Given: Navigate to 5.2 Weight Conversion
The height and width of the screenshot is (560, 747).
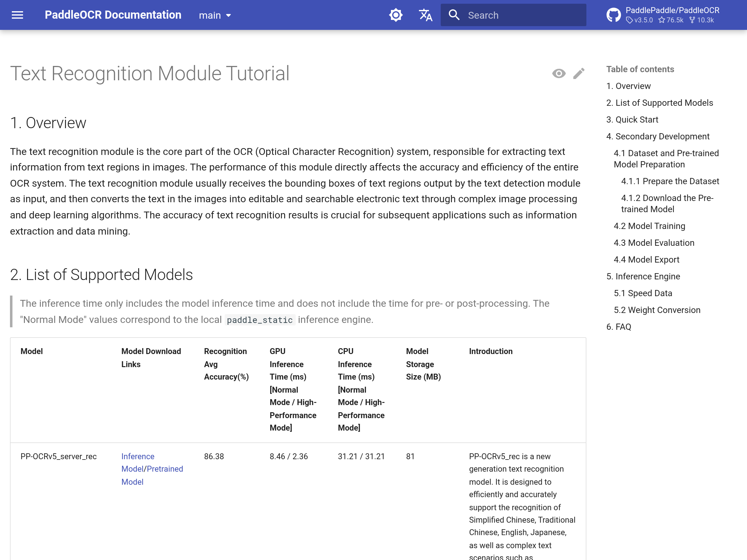Looking at the screenshot, I should 657,310.
